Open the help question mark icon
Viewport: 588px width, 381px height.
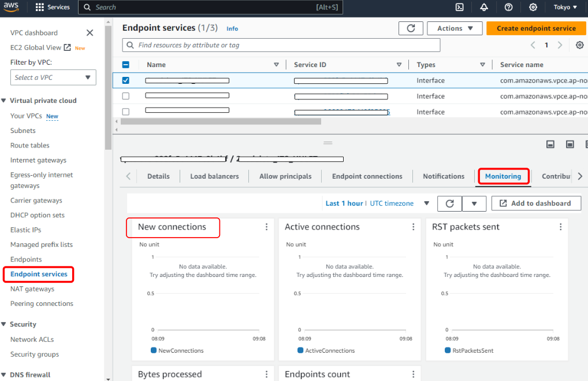pos(508,7)
